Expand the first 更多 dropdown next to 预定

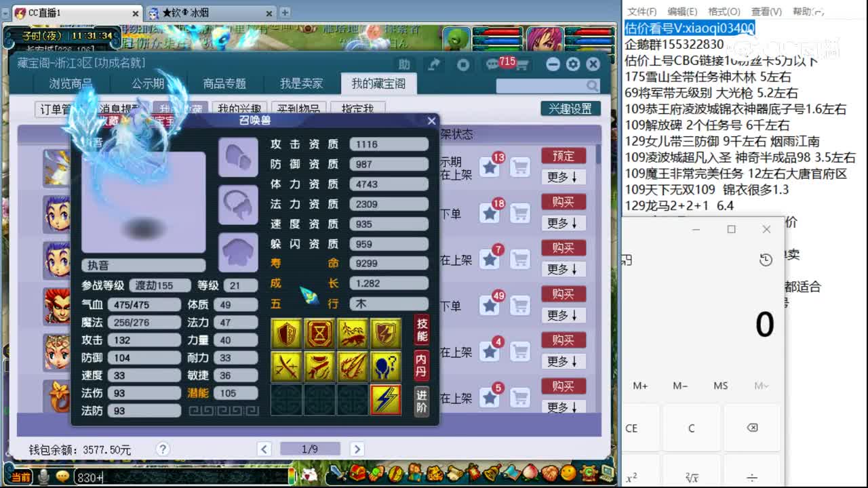[x=562, y=177]
